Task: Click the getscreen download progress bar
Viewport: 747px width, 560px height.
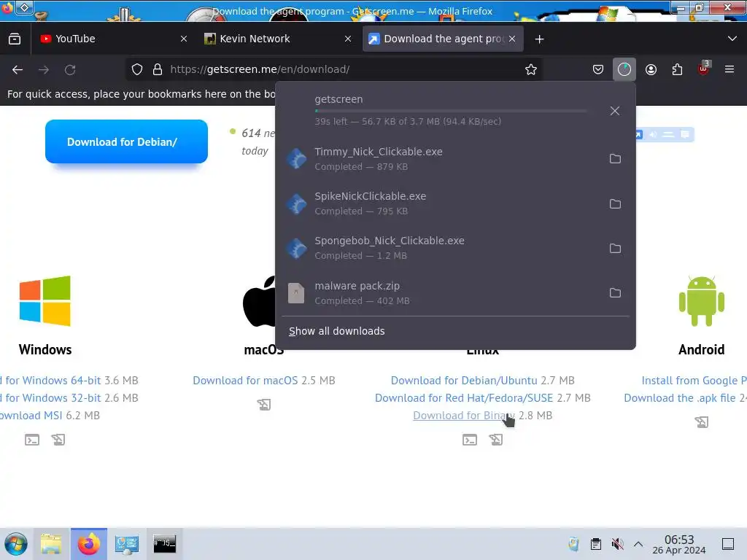Action: 451,111
